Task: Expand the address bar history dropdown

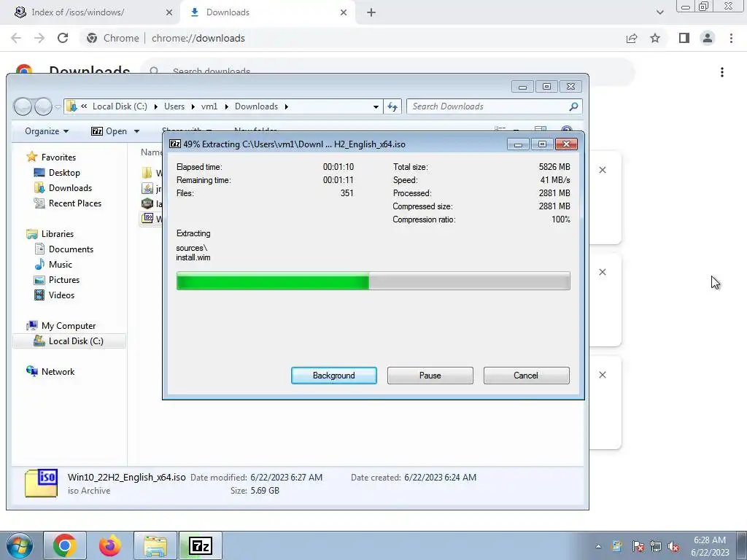Action: pos(376,106)
